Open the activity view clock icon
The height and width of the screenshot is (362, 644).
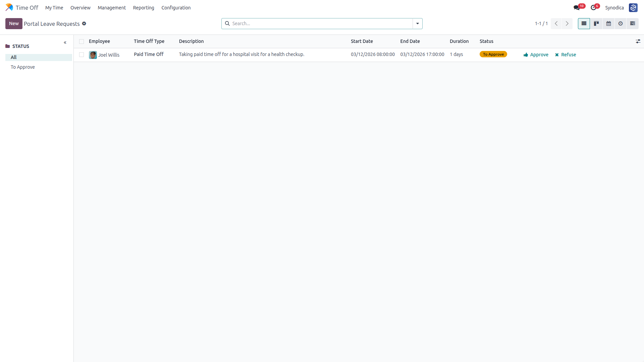pyautogui.click(x=621, y=23)
